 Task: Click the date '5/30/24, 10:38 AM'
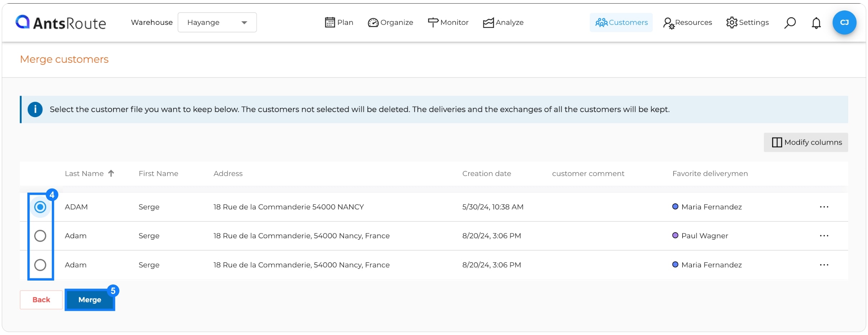pyautogui.click(x=493, y=207)
